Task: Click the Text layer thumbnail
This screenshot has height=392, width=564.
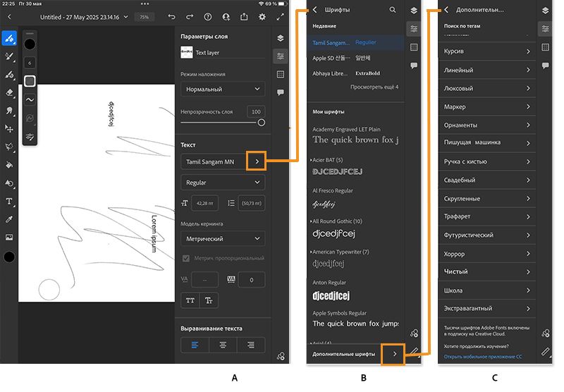Action: tap(187, 52)
